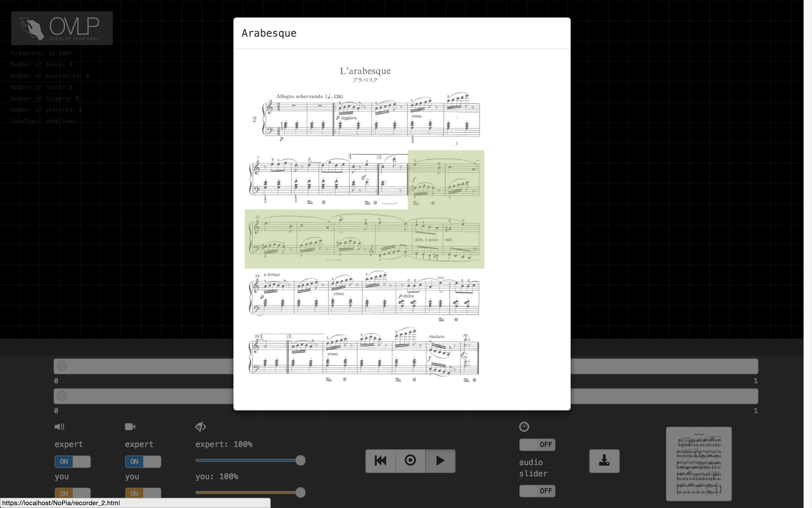Click the Allegro scherzando tempo marking
Viewport: 812px width, 508px height.
(310, 97)
